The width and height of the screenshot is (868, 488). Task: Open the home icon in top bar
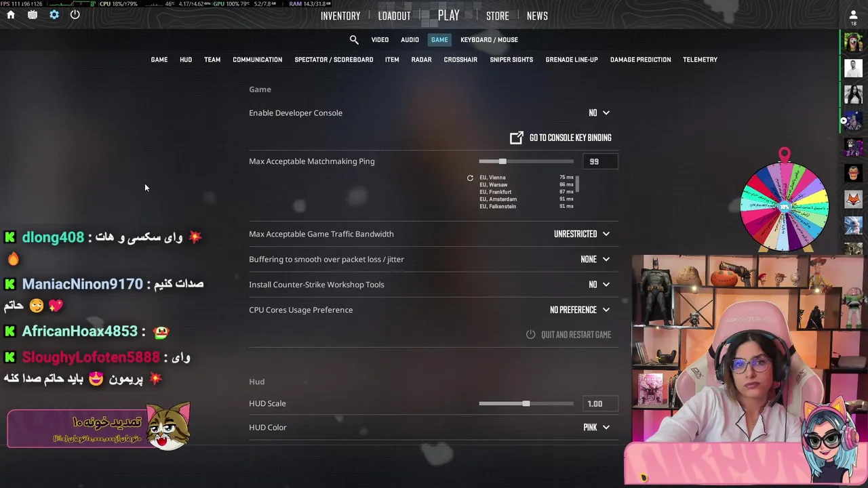[11, 15]
